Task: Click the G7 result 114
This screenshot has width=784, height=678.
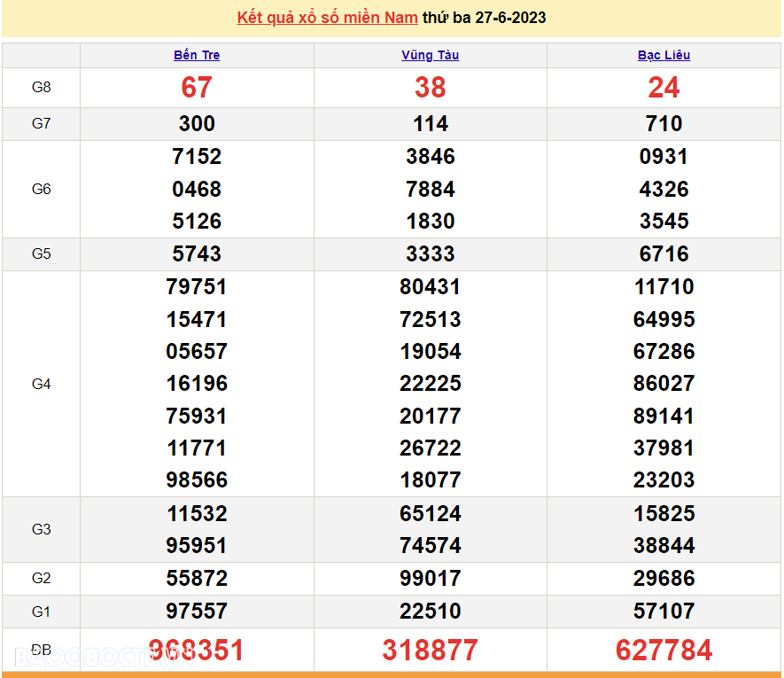Action: coord(430,124)
